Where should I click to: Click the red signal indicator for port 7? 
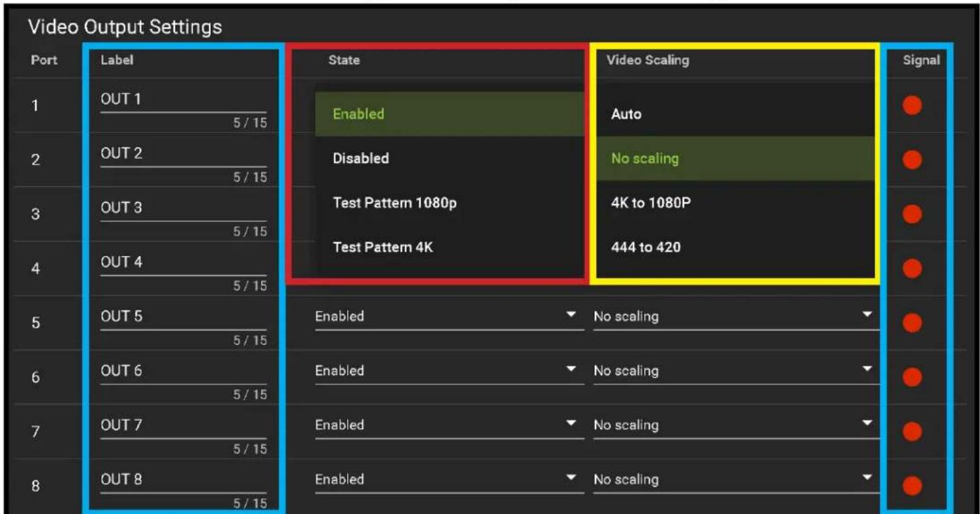(x=912, y=432)
